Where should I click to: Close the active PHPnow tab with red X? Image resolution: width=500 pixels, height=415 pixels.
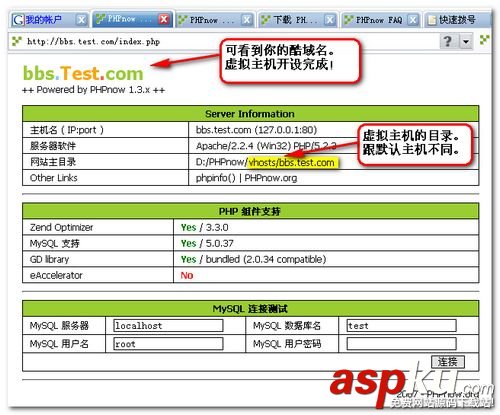(x=164, y=19)
